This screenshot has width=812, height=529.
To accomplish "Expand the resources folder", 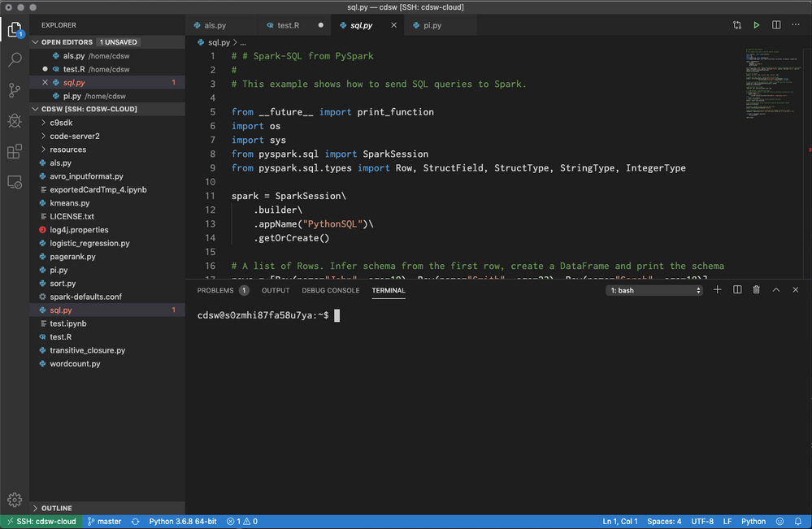I will (67, 150).
